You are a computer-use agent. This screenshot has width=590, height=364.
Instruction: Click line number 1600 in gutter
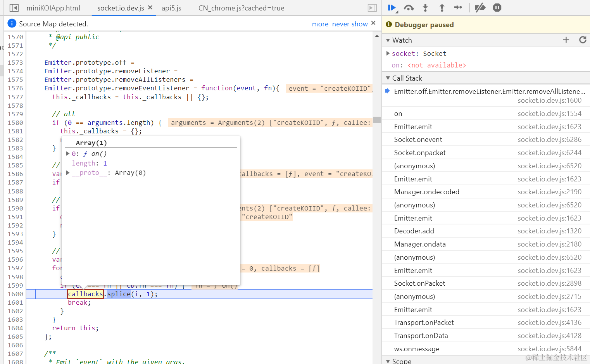point(15,294)
